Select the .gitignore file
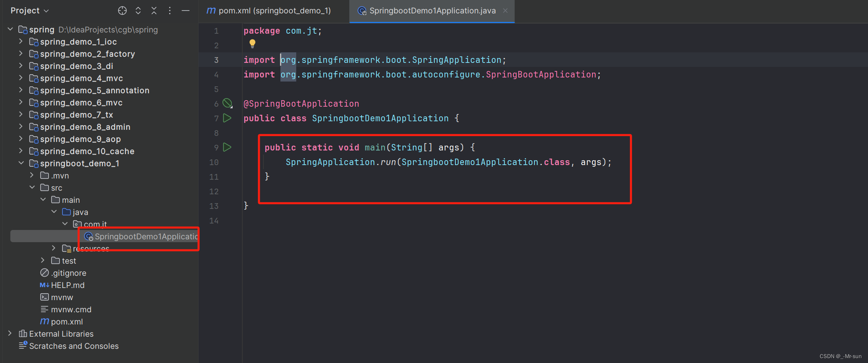This screenshot has height=363, width=868. tap(63, 273)
